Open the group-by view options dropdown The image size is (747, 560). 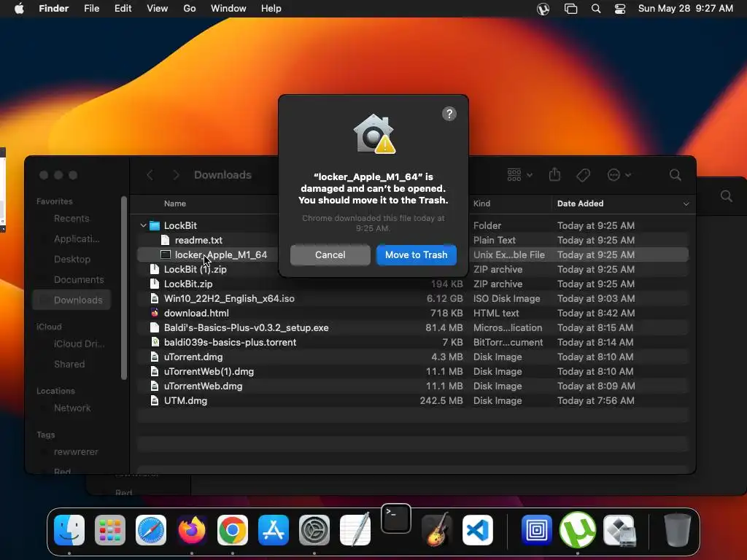point(519,175)
